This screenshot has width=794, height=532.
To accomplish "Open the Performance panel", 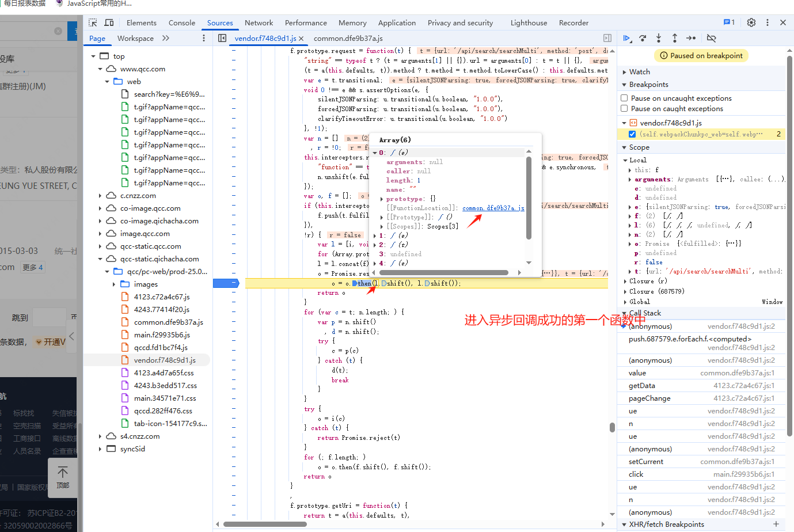I will click(306, 22).
